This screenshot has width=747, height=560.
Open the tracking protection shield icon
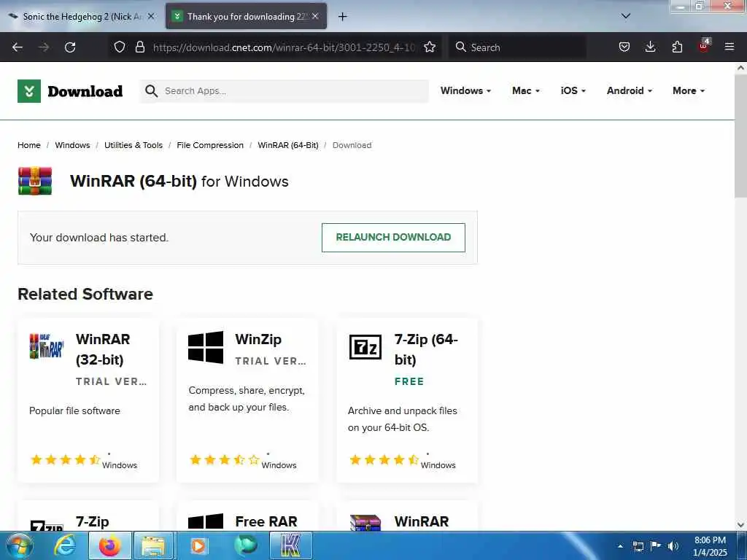pos(120,47)
